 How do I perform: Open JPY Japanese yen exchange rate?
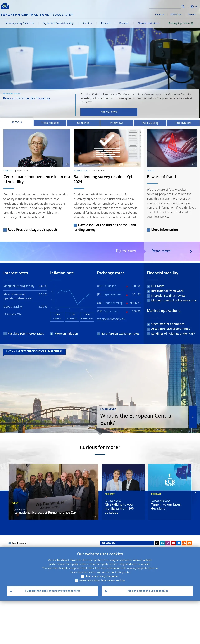pos(119,294)
